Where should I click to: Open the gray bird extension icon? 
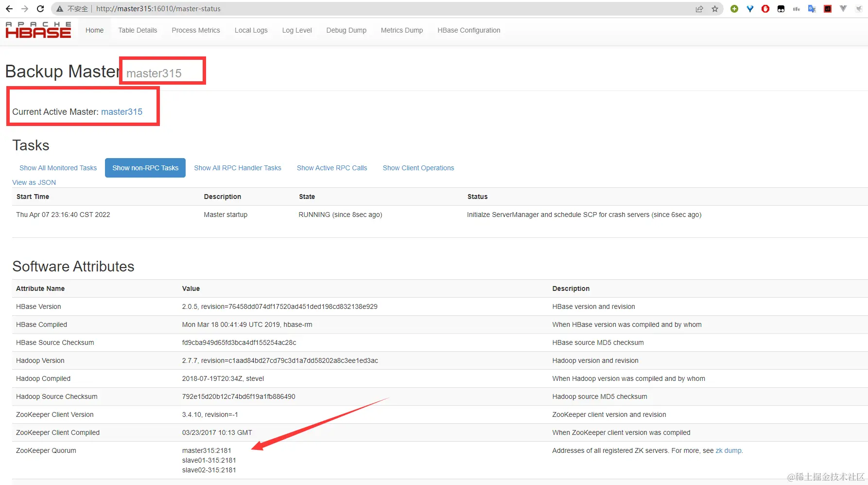(859, 9)
